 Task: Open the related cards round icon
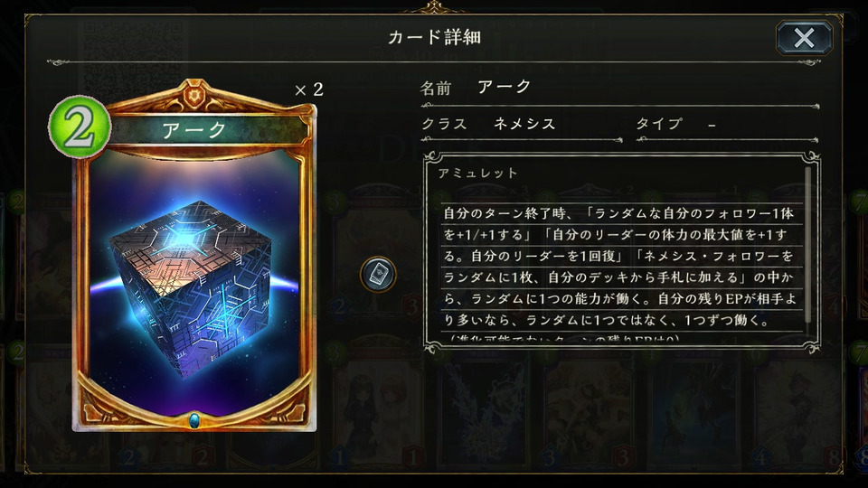(x=378, y=274)
